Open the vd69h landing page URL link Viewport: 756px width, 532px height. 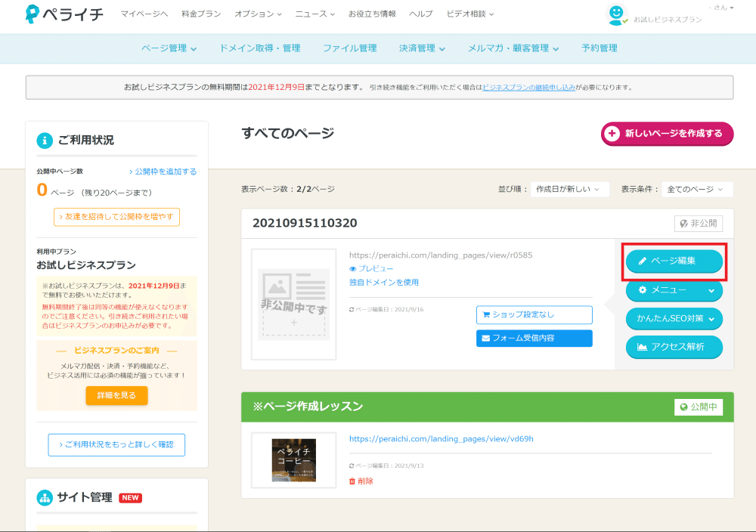coord(442,439)
